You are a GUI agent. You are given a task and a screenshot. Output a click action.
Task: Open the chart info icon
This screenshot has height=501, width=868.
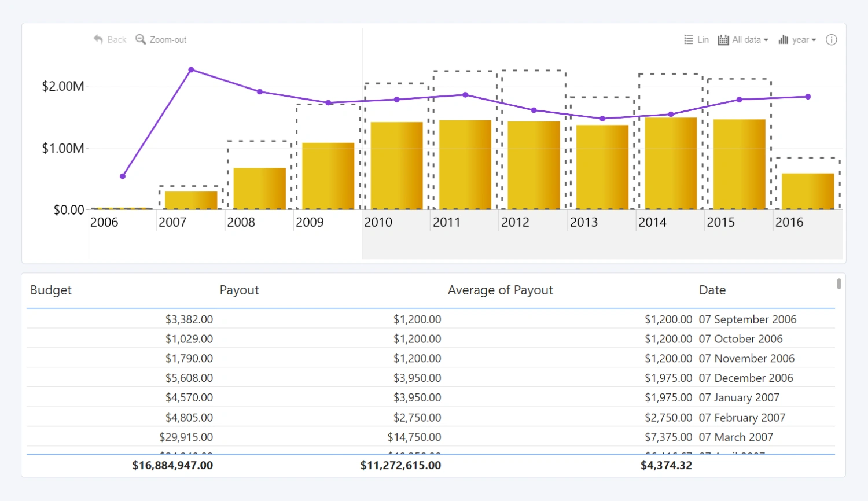click(x=832, y=40)
